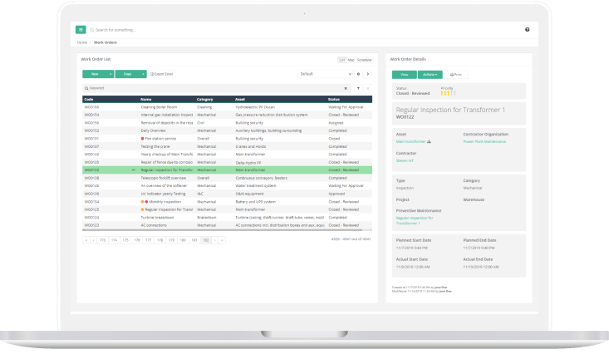Expand the New button dropdown arrow
The height and width of the screenshot is (364, 609).
click(x=109, y=74)
